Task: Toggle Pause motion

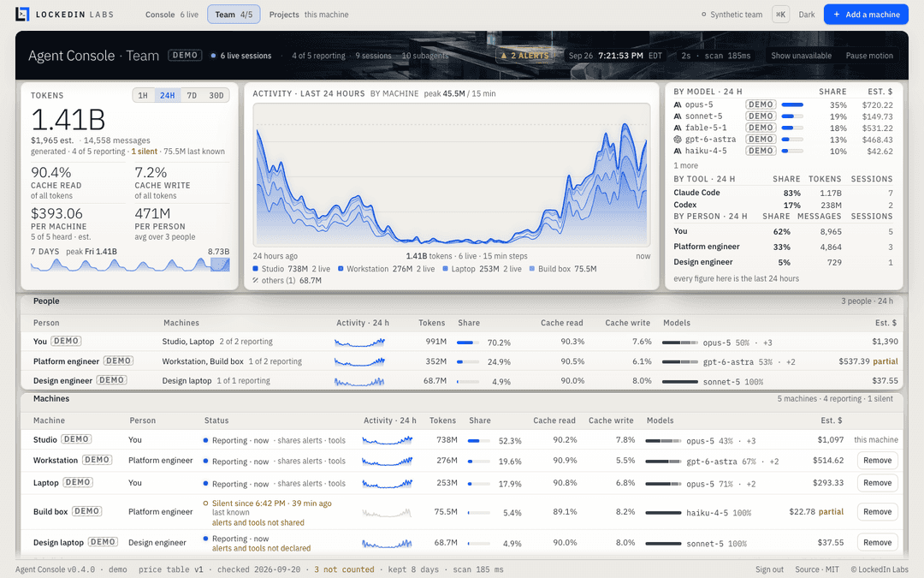Action: click(869, 56)
